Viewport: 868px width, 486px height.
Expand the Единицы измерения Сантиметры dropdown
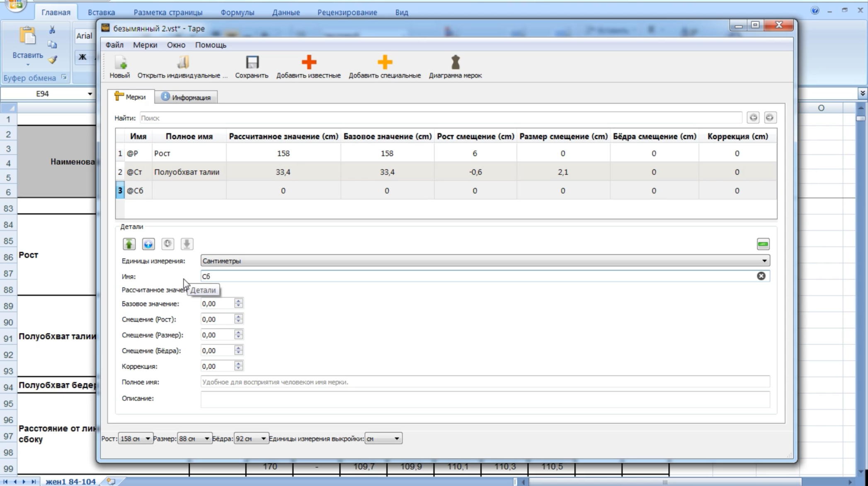click(485, 261)
